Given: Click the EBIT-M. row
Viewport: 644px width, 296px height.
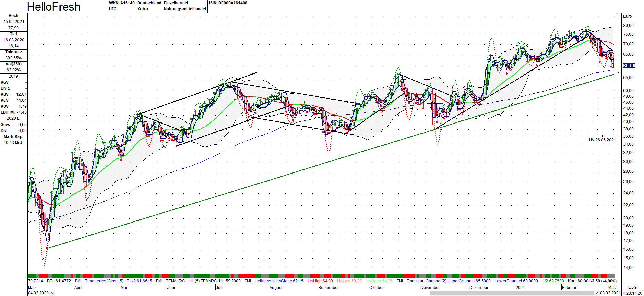Looking at the screenshot, I should [x=13, y=112].
